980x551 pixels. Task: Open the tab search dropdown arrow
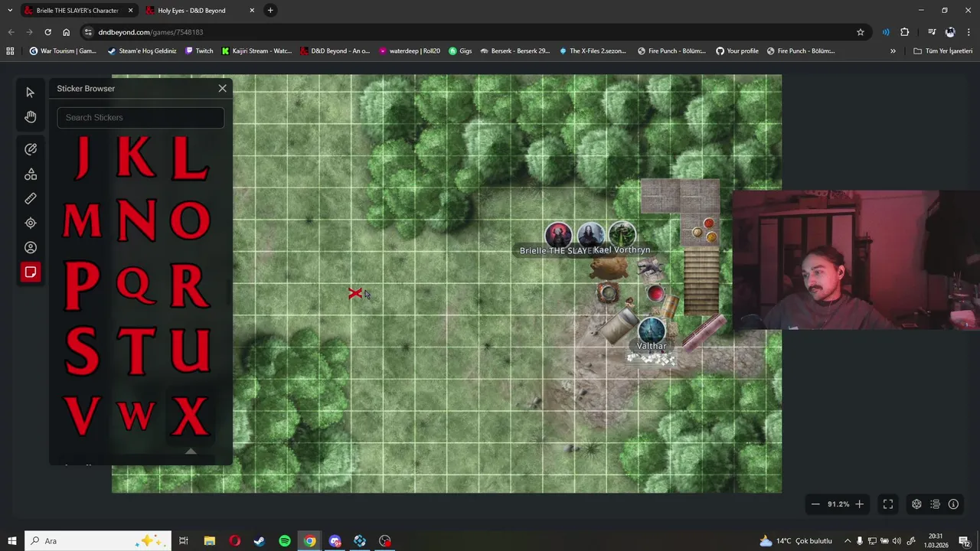[x=10, y=11]
